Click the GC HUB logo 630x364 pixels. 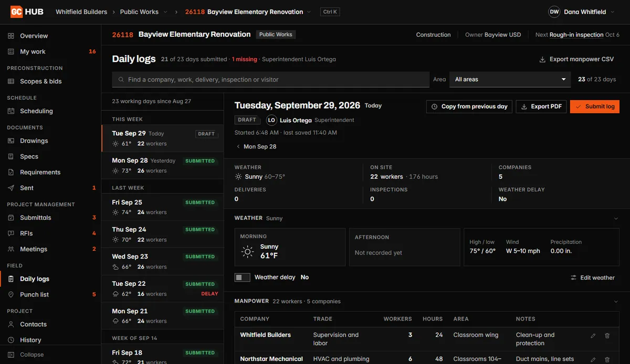[27, 12]
